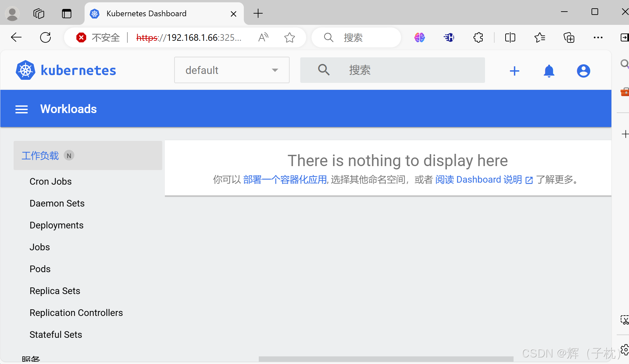Open the favorites list icon
The image size is (629, 364).
point(540,37)
